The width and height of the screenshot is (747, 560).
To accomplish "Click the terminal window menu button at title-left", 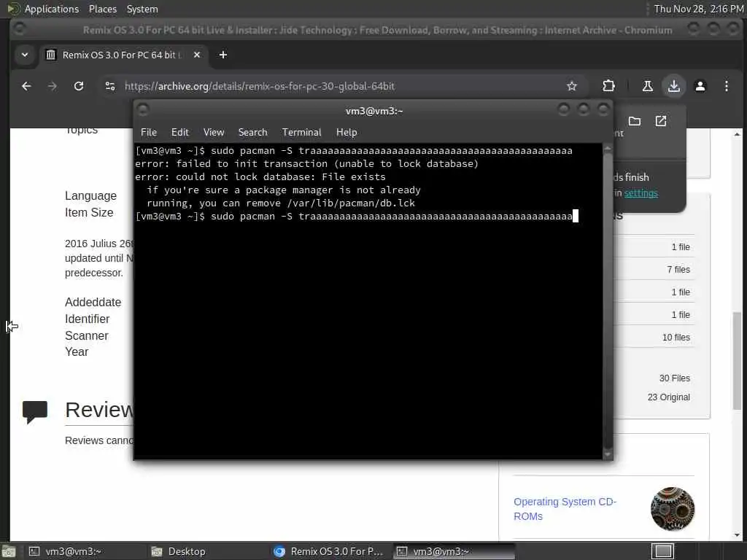I will pyautogui.click(x=143, y=110).
